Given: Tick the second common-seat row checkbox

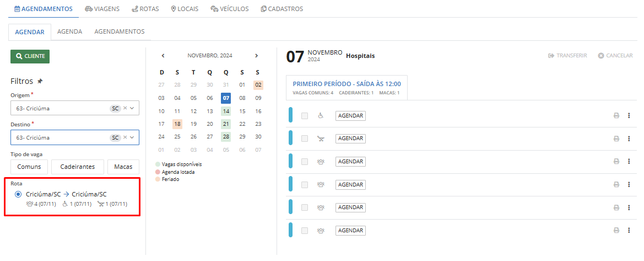Looking at the screenshot, I should tap(304, 184).
